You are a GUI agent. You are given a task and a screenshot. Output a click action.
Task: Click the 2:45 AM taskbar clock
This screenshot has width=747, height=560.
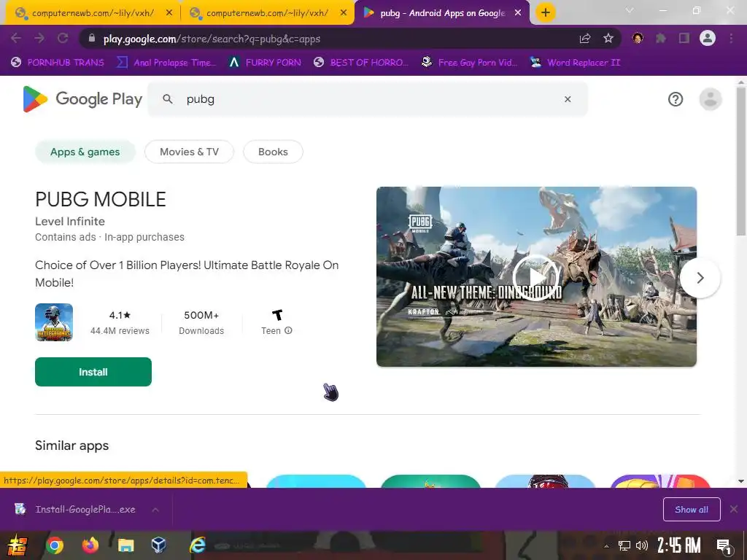[x=679, y=545]
